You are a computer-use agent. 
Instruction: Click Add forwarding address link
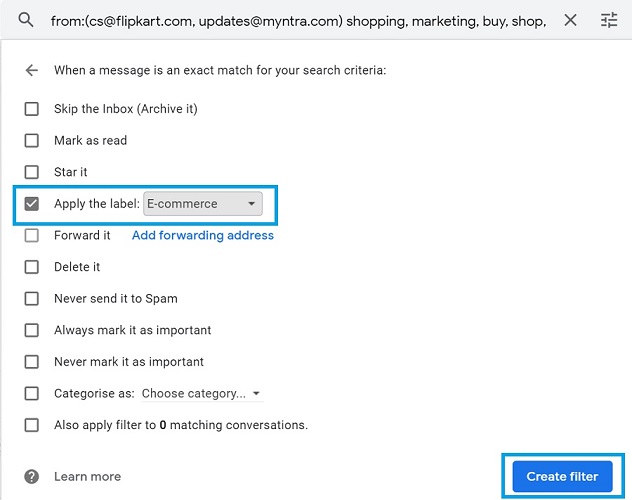203,235
